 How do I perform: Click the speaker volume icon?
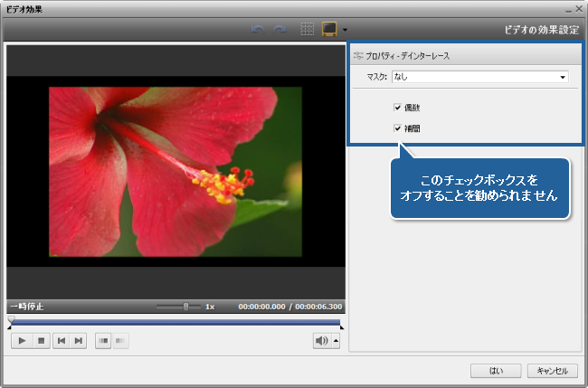pos(321,341)
